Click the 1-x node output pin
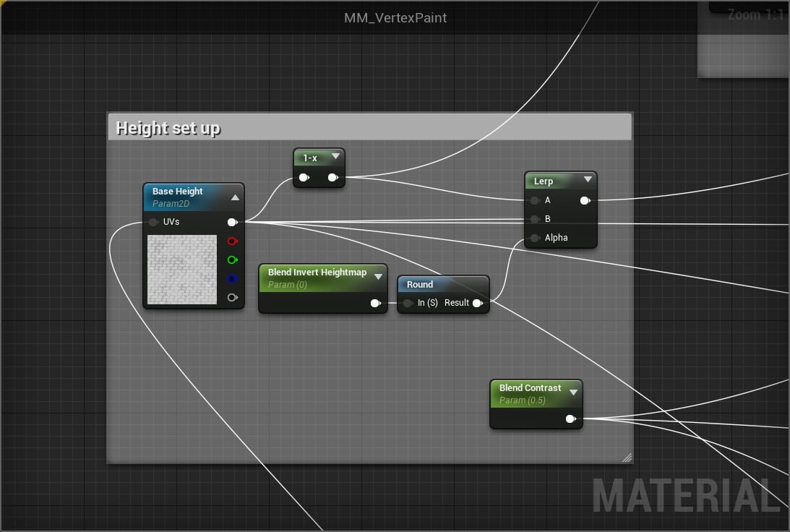Viewport: 790px width, 532px height. 333,177
